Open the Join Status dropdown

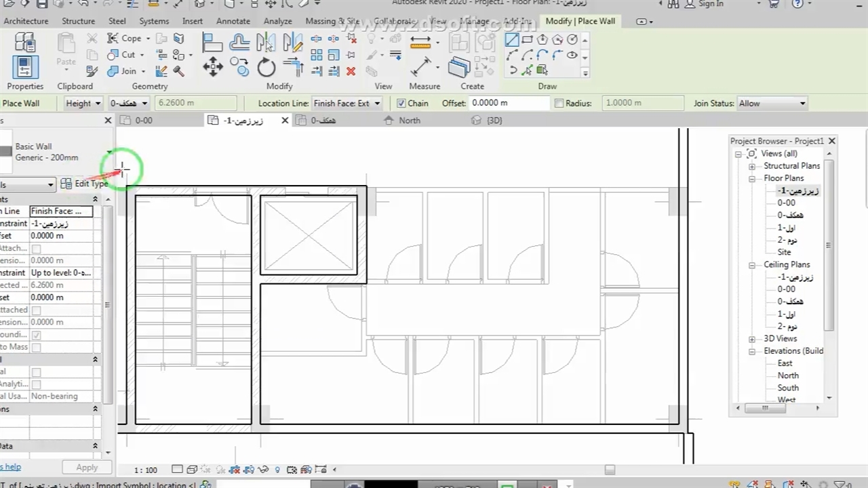772,103
